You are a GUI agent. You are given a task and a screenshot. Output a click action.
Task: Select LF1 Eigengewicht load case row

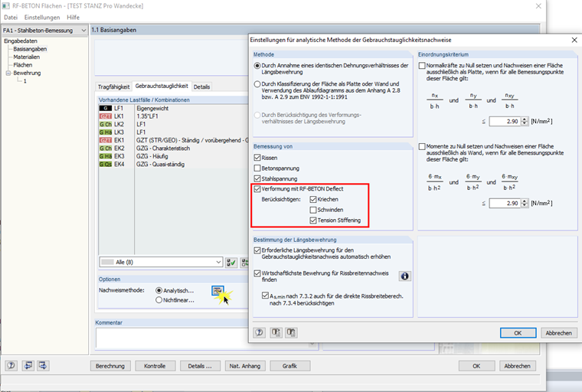(x=173, y=108)
